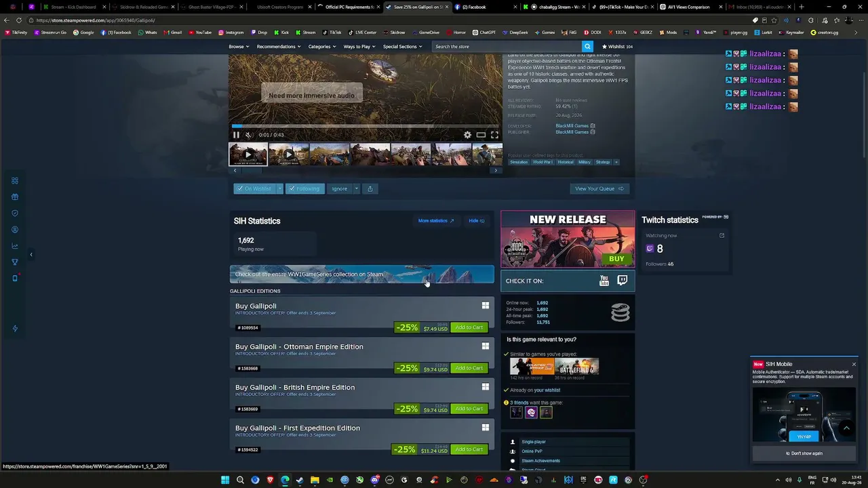Add British Empire Edition to cart

[x=469, y=409]
